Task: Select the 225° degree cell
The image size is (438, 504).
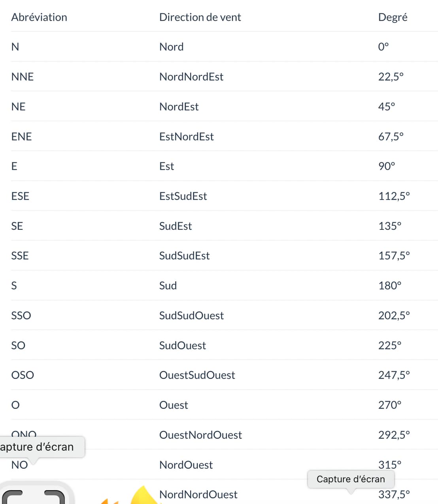Action: (390, 345)
